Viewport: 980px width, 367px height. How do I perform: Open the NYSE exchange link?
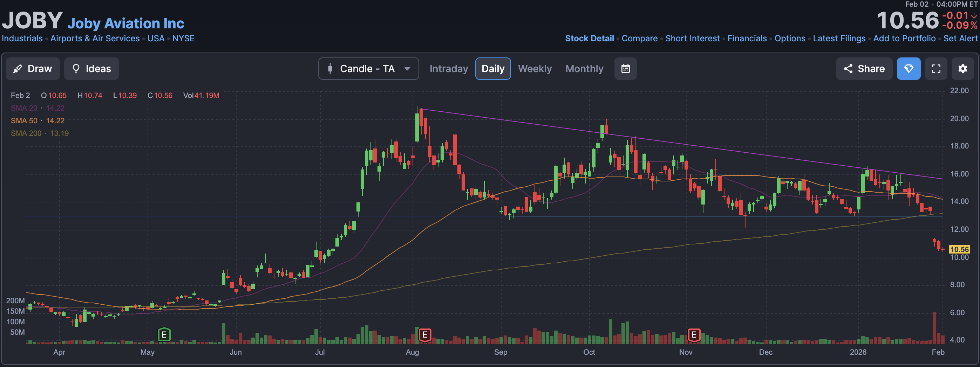pyautogui.click(x=183, y=39)
